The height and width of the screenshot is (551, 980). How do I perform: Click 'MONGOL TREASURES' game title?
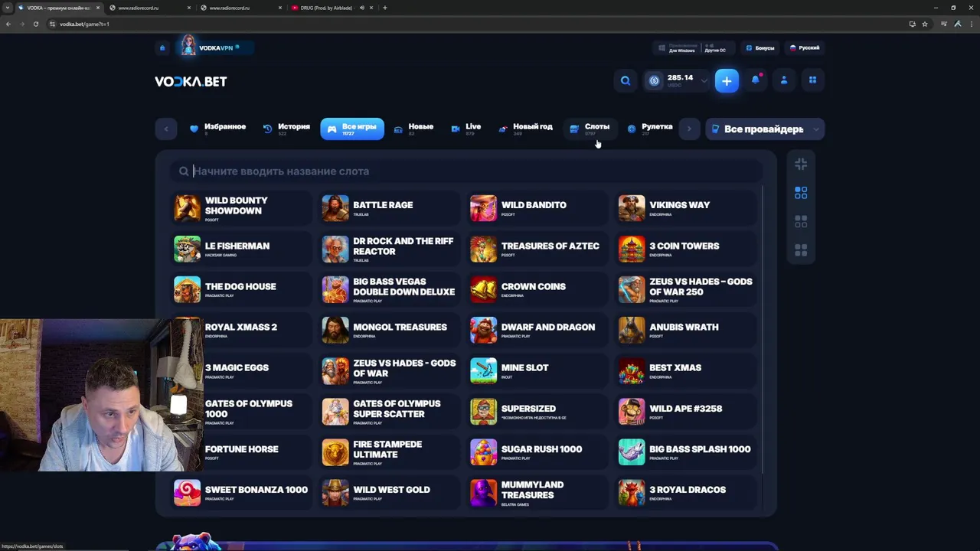[x=400, y=327]
